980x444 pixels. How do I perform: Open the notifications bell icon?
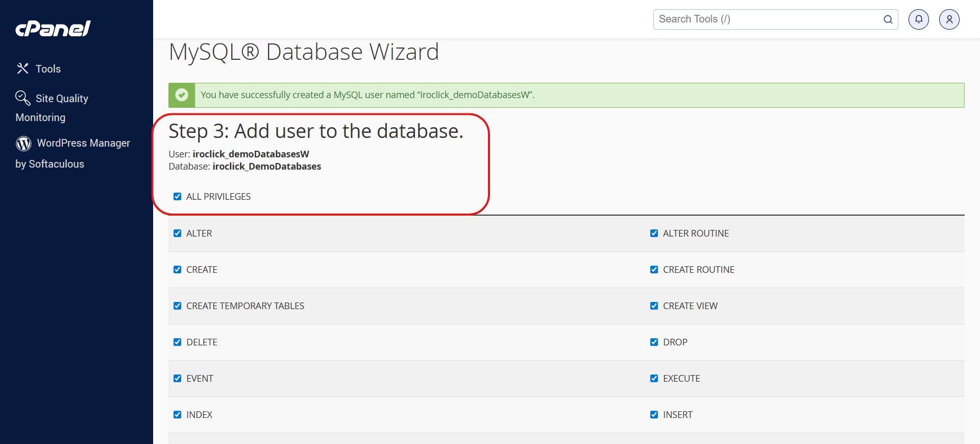(x=918, y=19)
